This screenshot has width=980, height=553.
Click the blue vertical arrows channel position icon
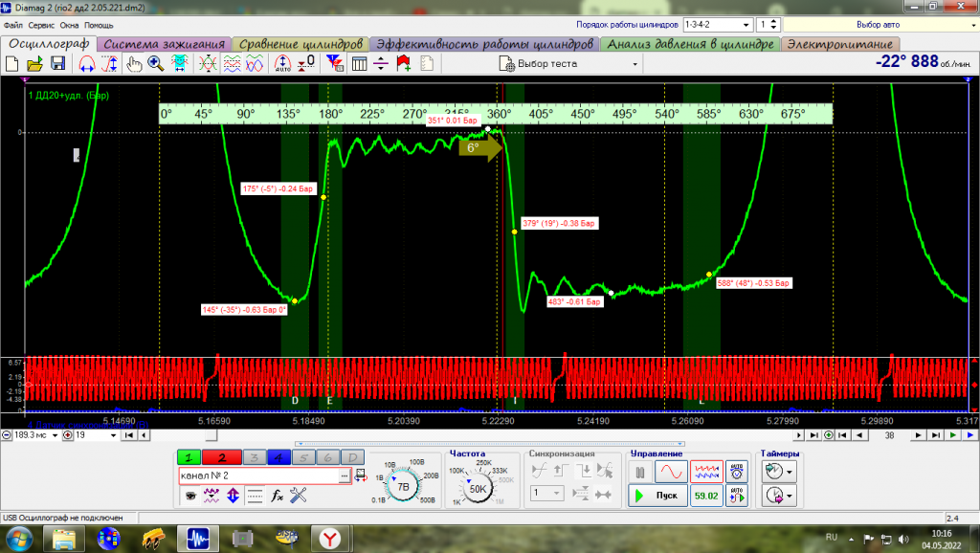[234, 496]
